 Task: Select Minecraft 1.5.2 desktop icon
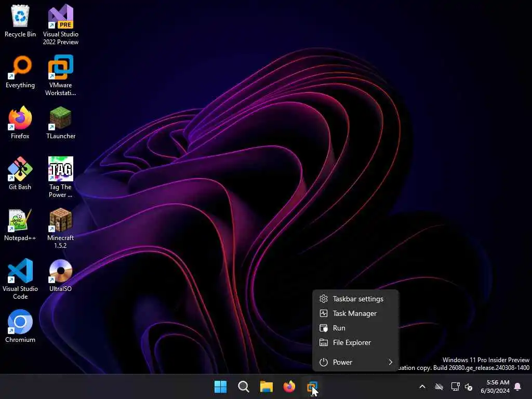tap(61, 228)
